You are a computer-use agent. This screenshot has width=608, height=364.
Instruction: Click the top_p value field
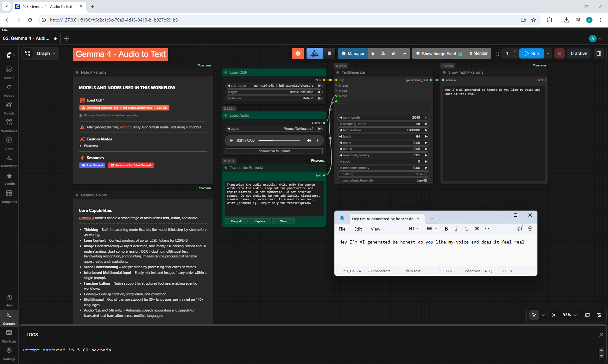tap(383, 143)
